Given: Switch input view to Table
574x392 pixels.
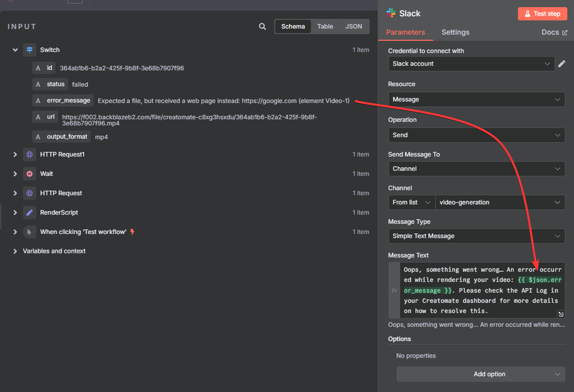Looking at the screenshot, I should [x=325, y=27].
